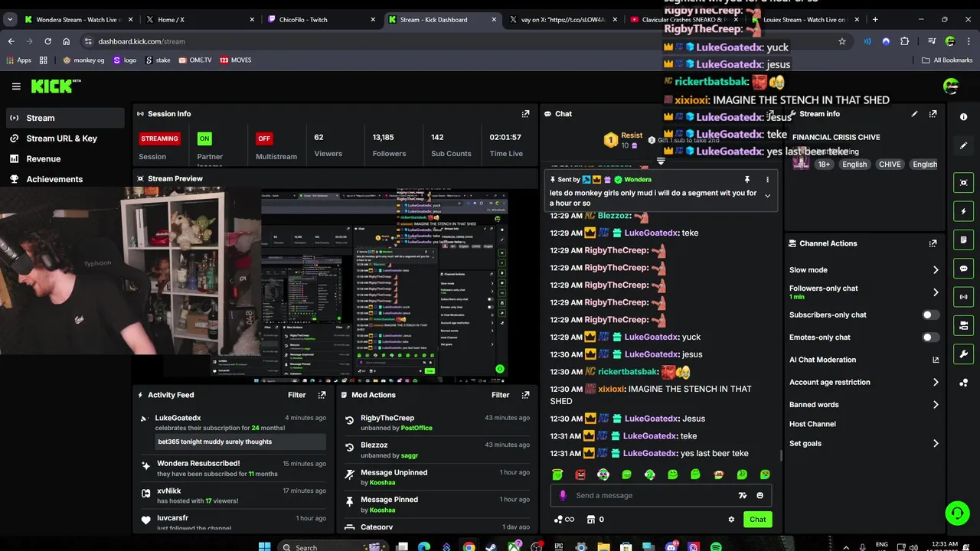
Task: Click the document icon in right sidebar
Action: click(963, 240)
